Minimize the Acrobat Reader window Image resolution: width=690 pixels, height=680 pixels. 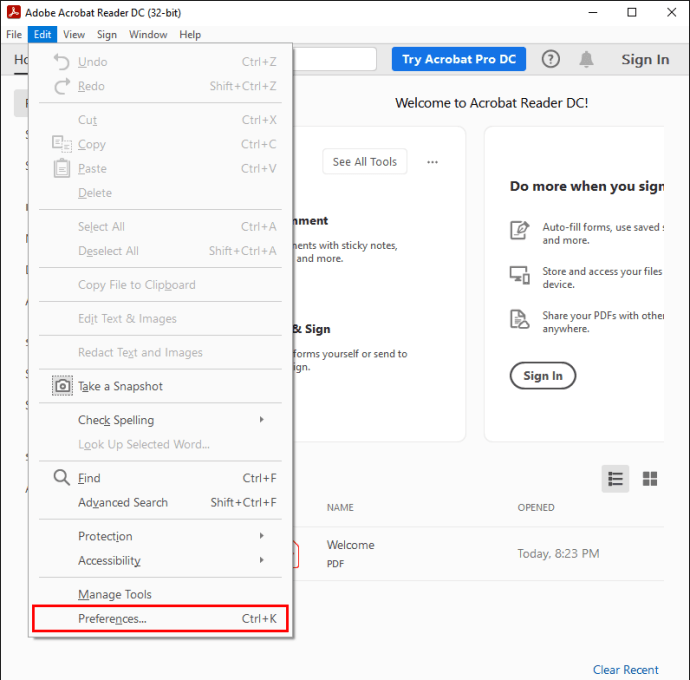pyautogui.click(x=593, y=12)
